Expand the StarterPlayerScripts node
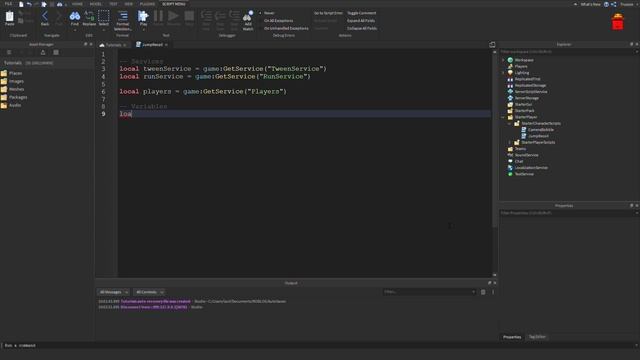This screenshot has height=360, width=640. [x=510, y=142]
